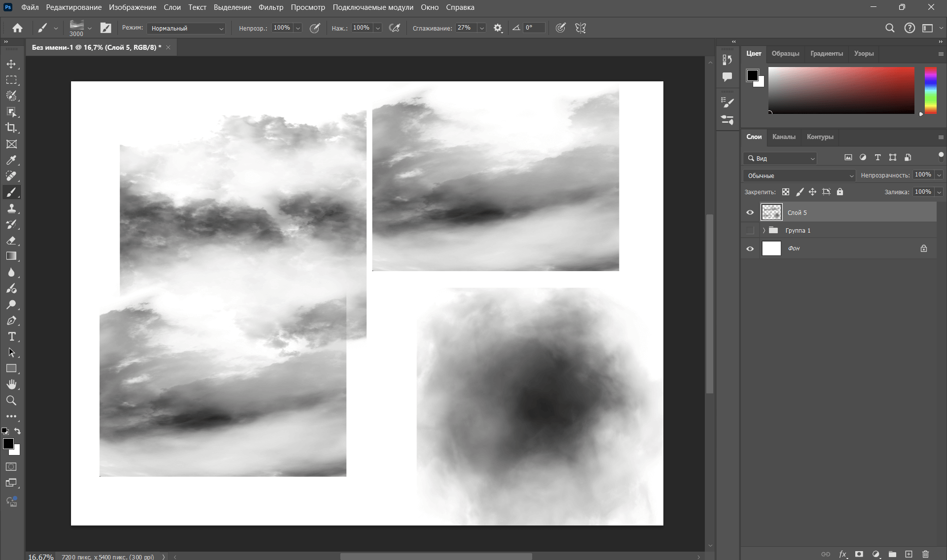Open the brush preset picker arrow
947x560 pixels.
point(90,29)
